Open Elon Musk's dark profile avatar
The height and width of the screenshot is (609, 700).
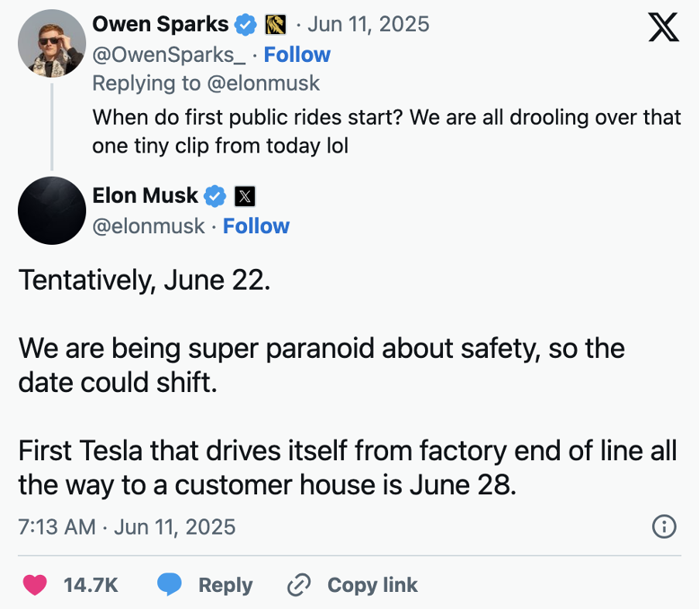(x=52, y=211)
